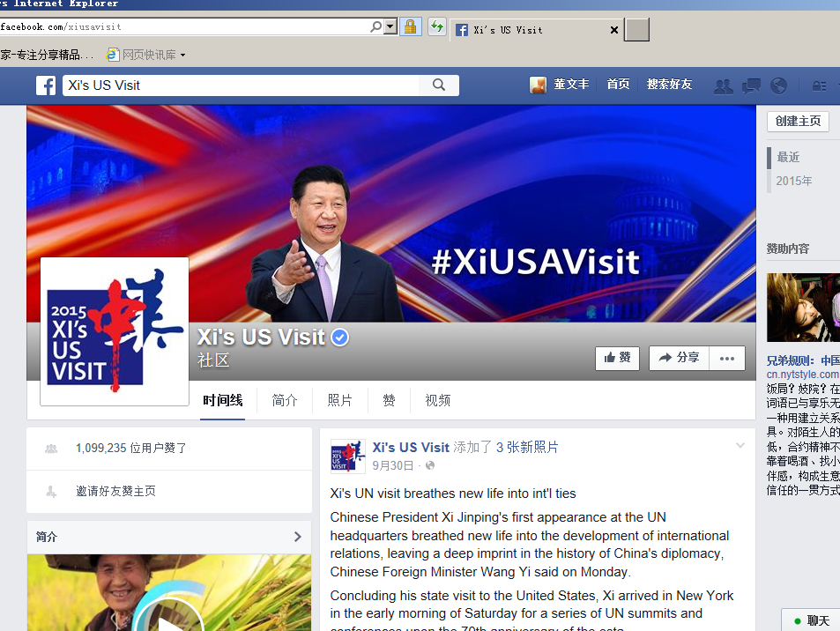This screenshot has width=840, height=631.
Task: Click the share arrow icon on 分享 button
Action: click(x=665, y=358)
